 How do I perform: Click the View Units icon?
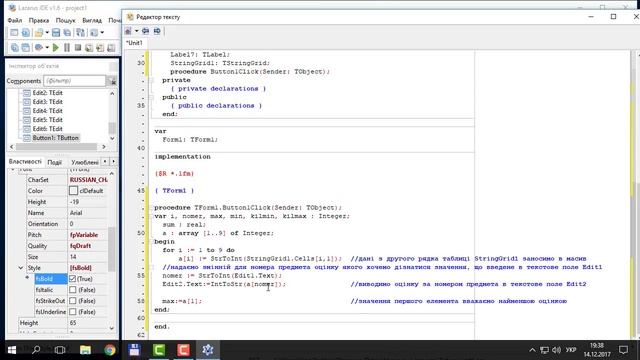click(14, 48)
